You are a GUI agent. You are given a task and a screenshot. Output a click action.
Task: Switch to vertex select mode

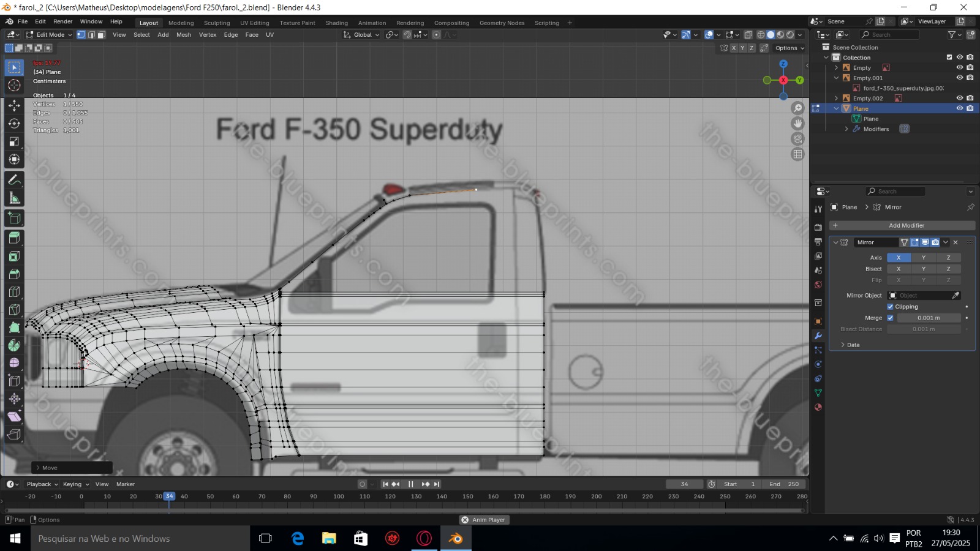click(81, 35)
